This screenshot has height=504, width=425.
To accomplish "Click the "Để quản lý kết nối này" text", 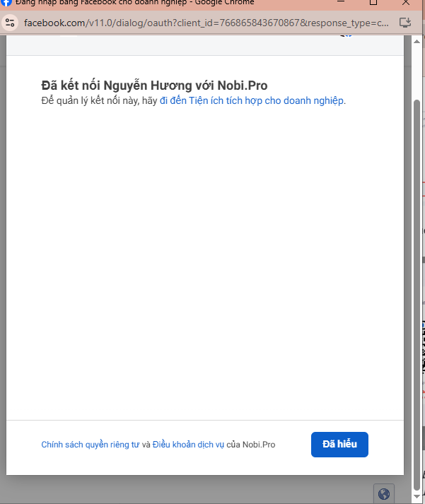I will pos(99,100).
